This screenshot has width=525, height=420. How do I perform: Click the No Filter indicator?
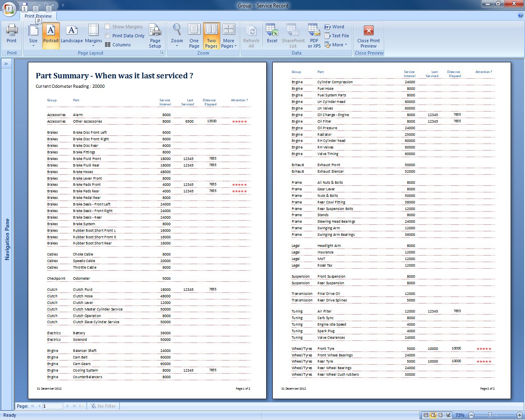click(x=103, y=406)
